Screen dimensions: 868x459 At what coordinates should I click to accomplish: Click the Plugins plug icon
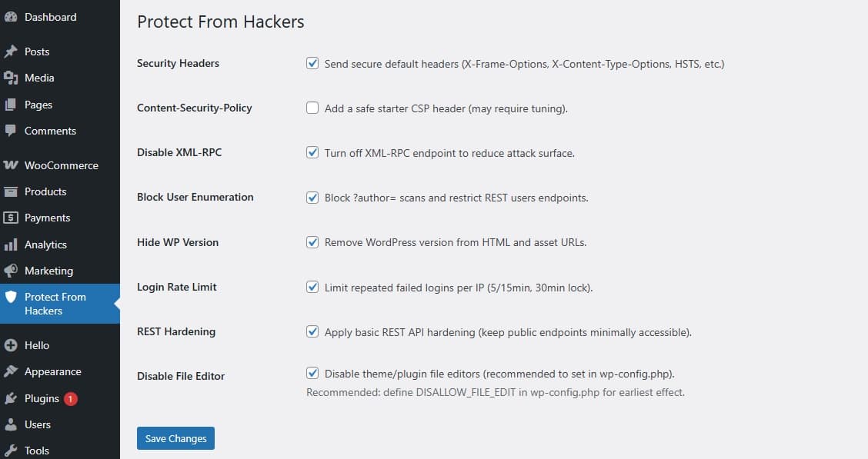11,398
